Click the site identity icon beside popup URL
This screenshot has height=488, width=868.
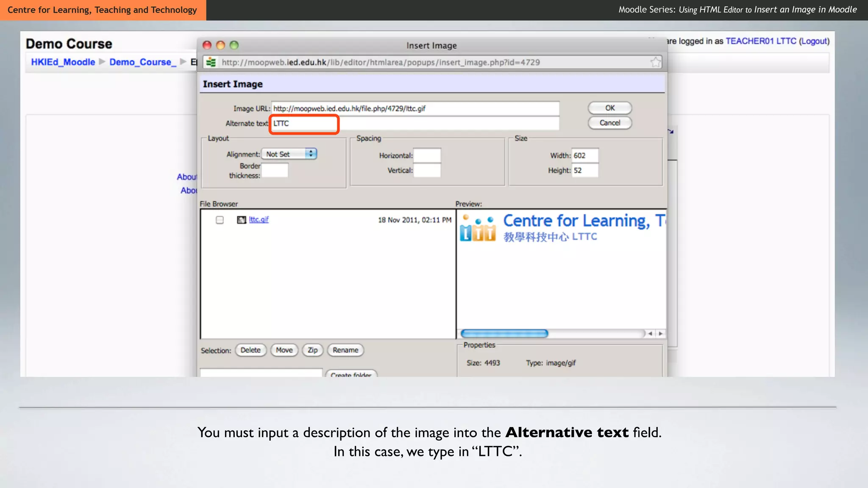coord(211,62)
